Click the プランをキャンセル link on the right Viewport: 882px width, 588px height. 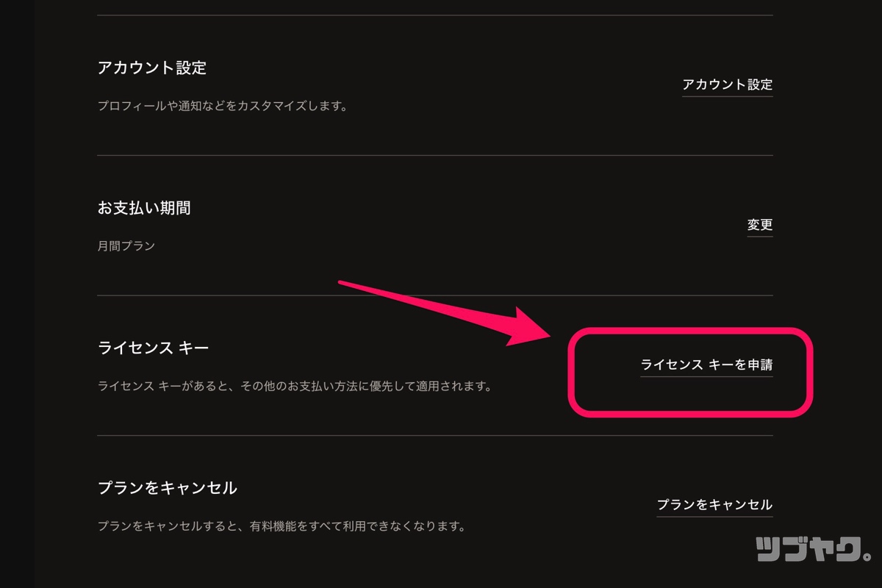click(x=714, y=505)
